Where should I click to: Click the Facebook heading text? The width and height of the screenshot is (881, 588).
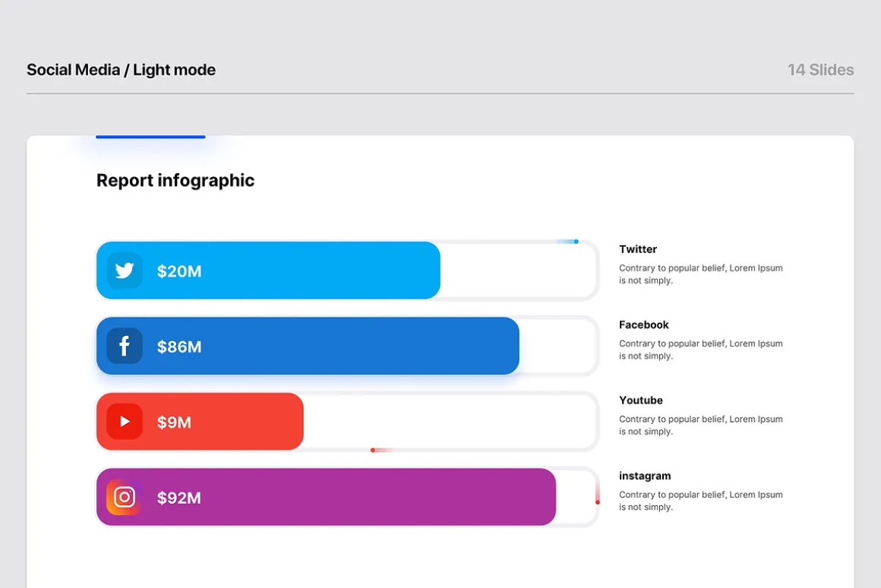644,324
